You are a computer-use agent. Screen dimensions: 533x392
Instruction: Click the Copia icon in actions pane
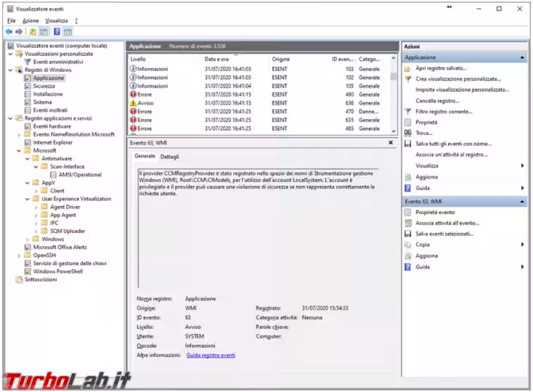[x=408, y=245]
